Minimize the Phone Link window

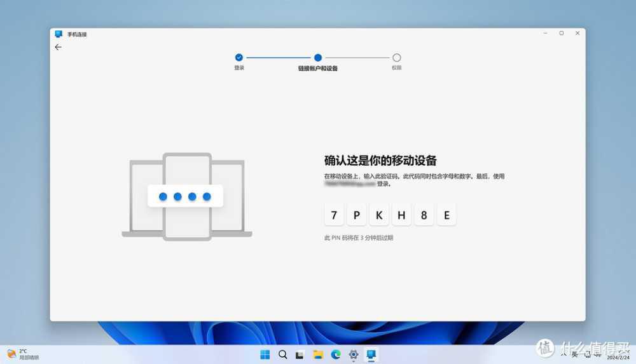(x=546, y=33)
